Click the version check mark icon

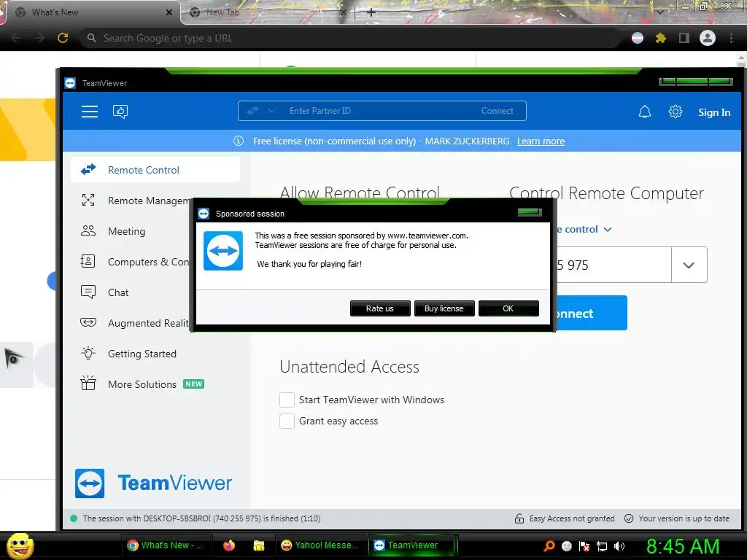coord(629,518)
